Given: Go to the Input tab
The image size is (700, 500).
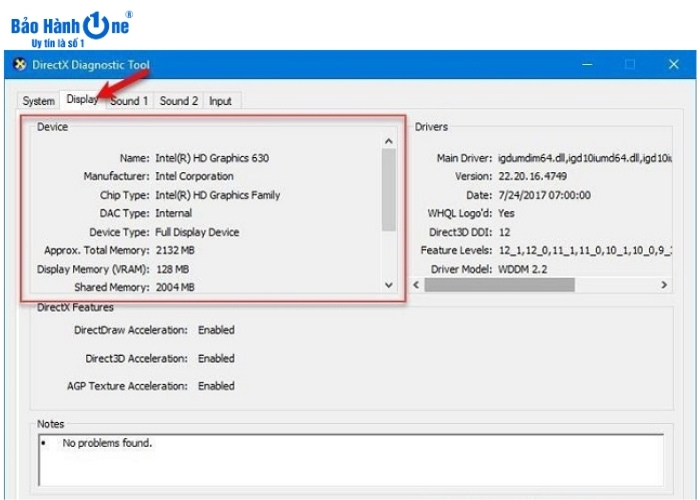Looking at the screenshot, I should (x=221, y=101).
